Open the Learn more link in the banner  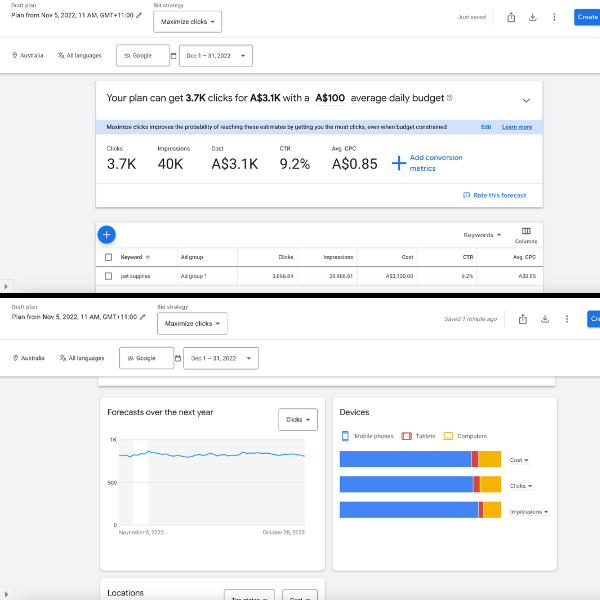pos(517,127)
